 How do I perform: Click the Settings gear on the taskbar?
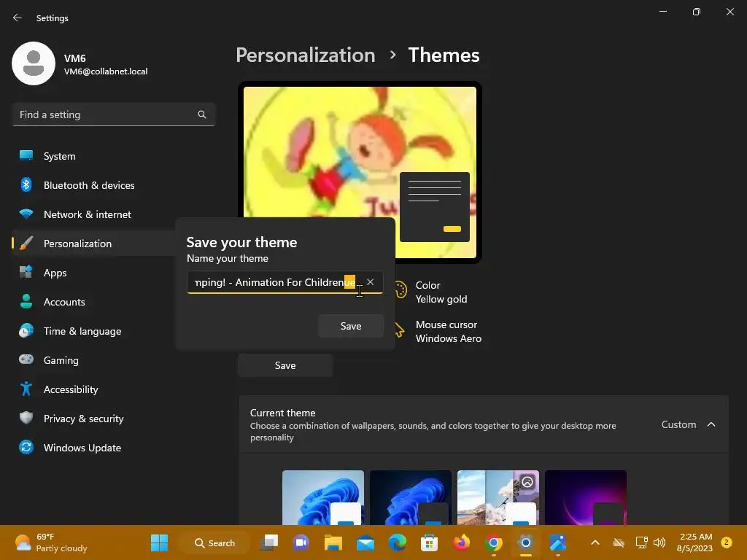(x=525, y=542)
